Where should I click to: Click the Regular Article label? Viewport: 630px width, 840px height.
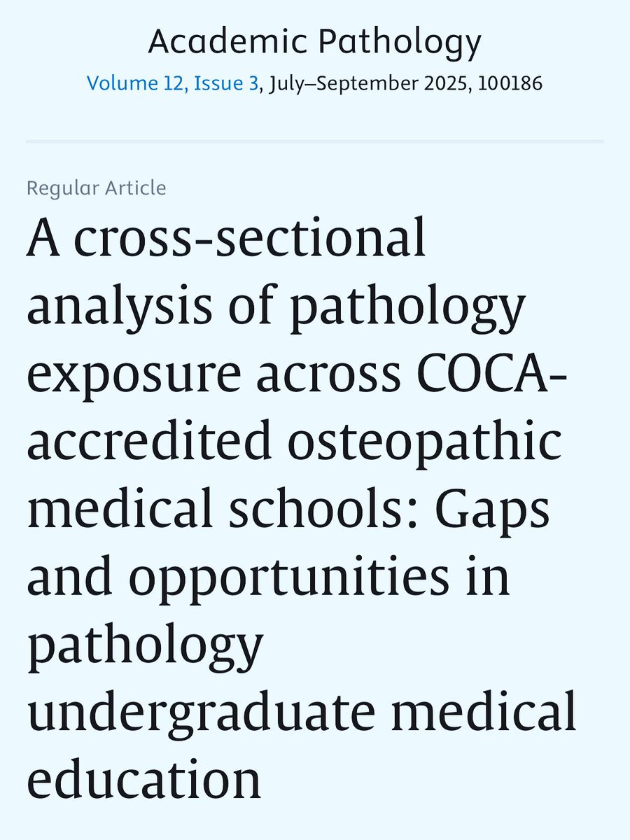(97, 188)
